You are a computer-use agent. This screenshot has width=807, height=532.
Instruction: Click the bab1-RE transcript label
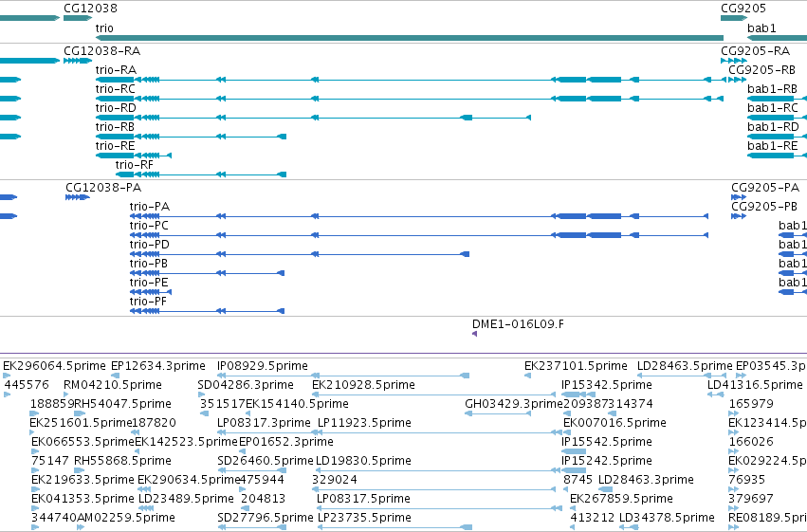click(773, 146)
